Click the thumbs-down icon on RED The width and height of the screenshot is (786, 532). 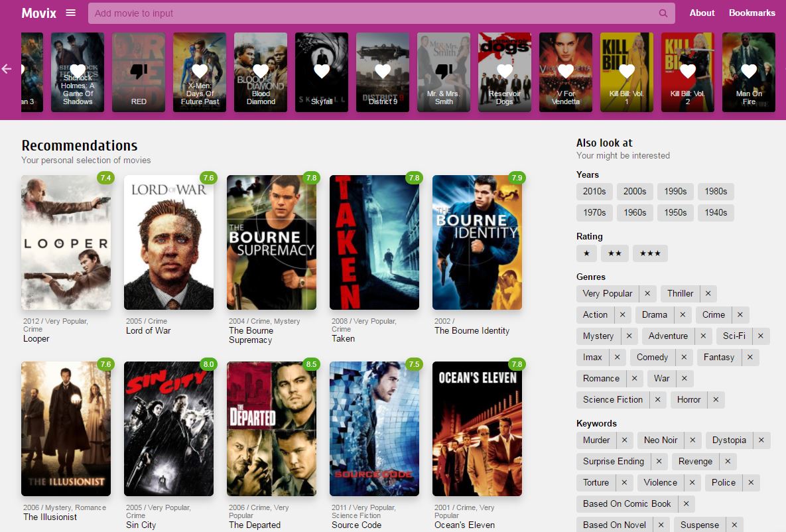coord(139,71)
